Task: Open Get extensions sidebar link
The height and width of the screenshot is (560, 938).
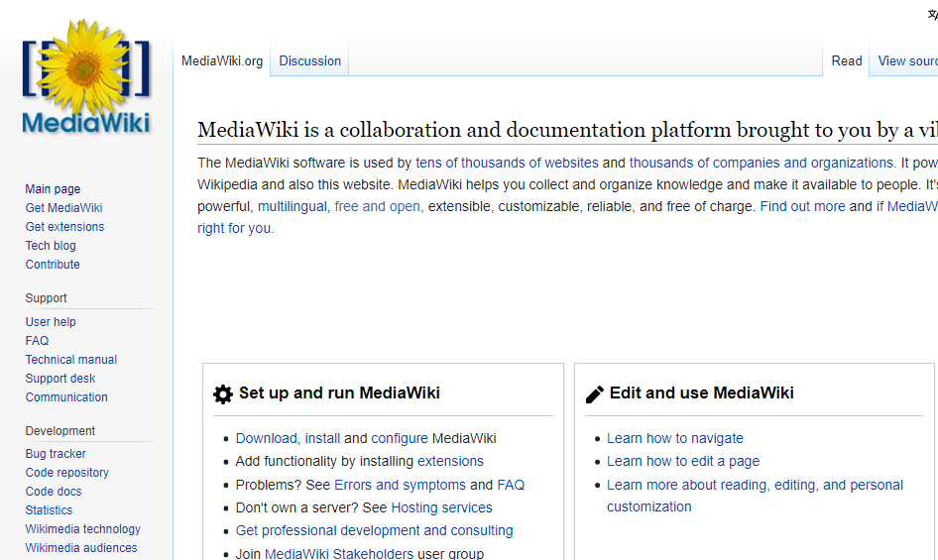Action: point(64,227)
